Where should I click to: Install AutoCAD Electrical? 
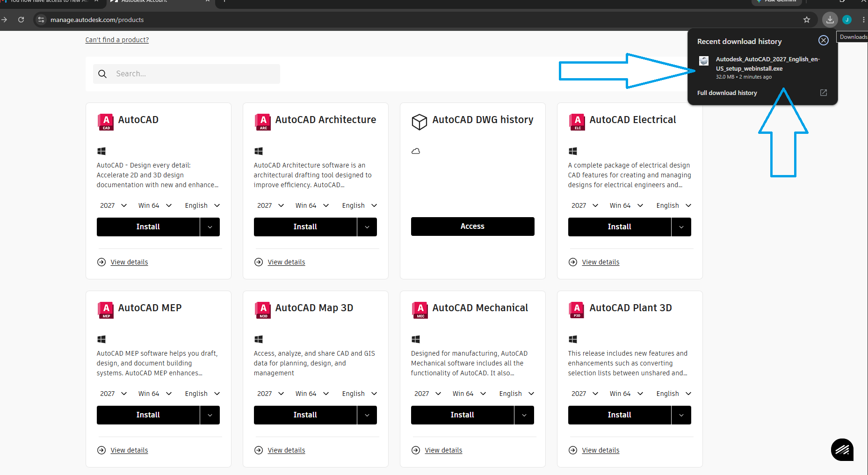[x=620, y=227]
